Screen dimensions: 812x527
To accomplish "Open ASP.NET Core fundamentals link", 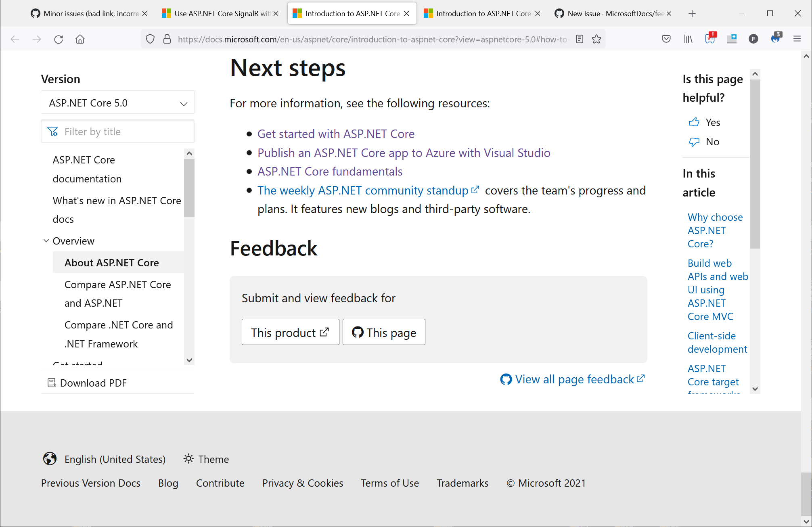I will (x=330, y=171).
